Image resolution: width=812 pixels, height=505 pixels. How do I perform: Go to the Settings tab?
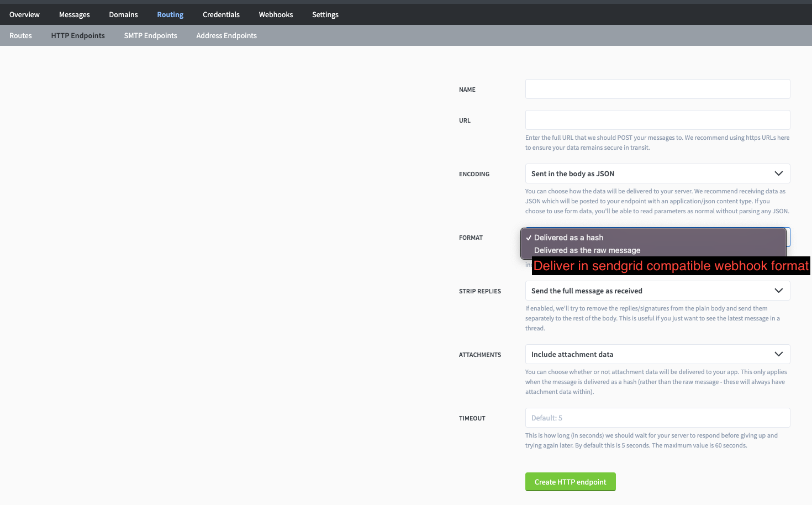(325, 14)
